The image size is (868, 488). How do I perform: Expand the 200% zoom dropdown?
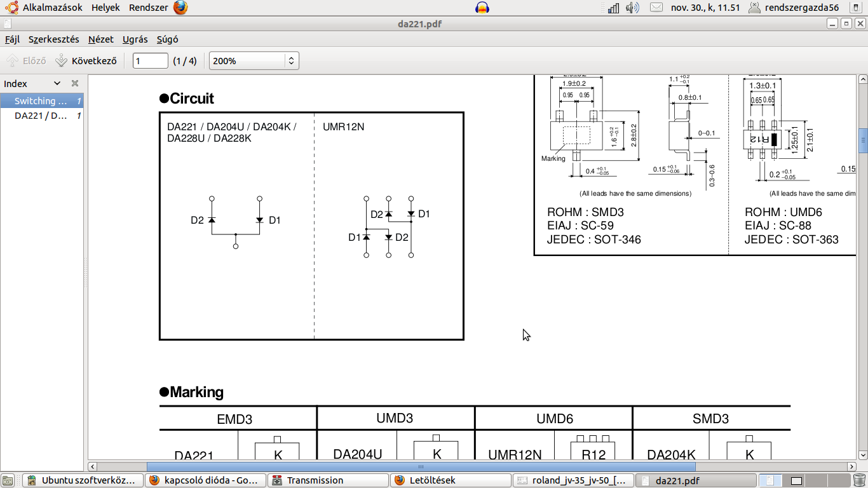254,61
